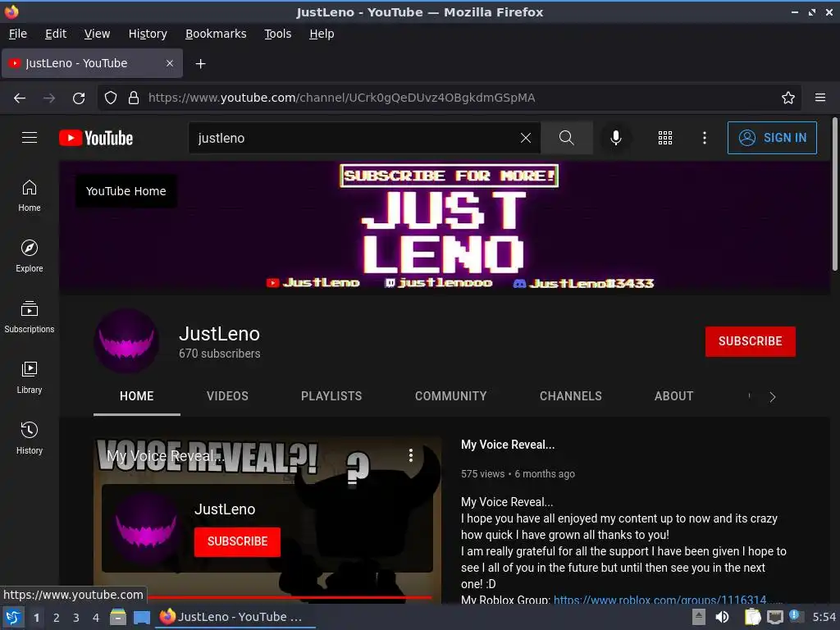Open Subscriptions in sidebar
Viewport: 840px width, 630px height.
coord(30,317)
